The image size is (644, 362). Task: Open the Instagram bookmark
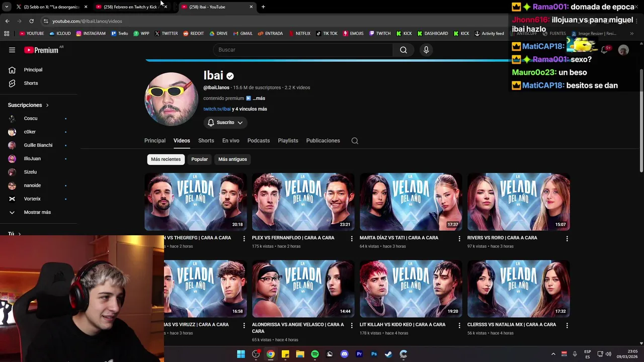click(91, 34)
